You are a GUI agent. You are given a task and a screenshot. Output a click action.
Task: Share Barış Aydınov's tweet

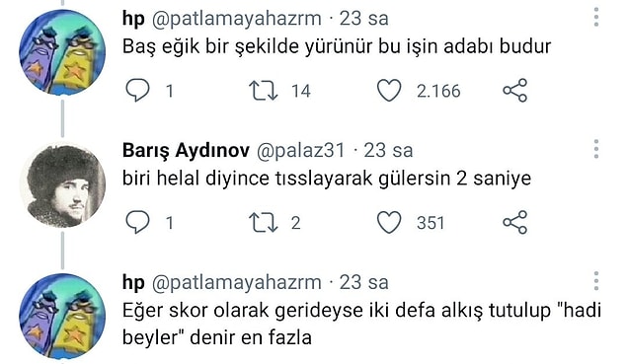click(x=515, y=222)
